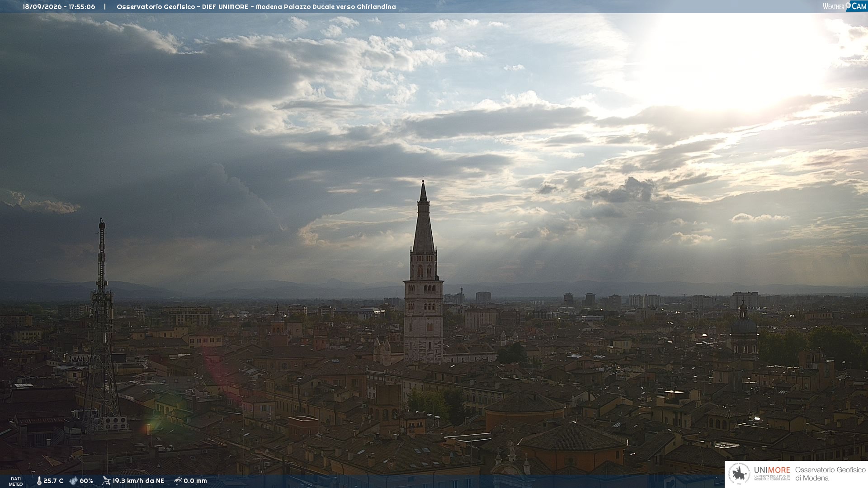The image size is (868, 488).
Task: Click the wind anemometer icon
Action: pos(106,481)
